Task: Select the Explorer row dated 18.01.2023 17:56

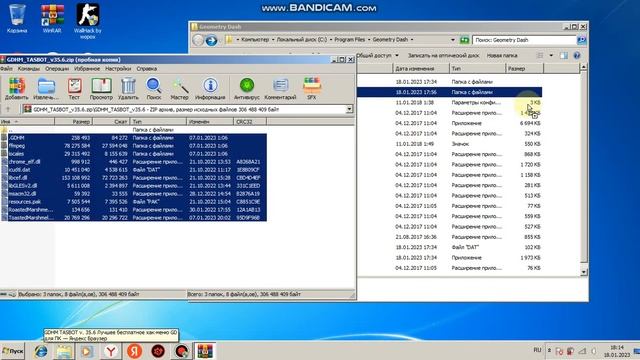Action: 449,92
